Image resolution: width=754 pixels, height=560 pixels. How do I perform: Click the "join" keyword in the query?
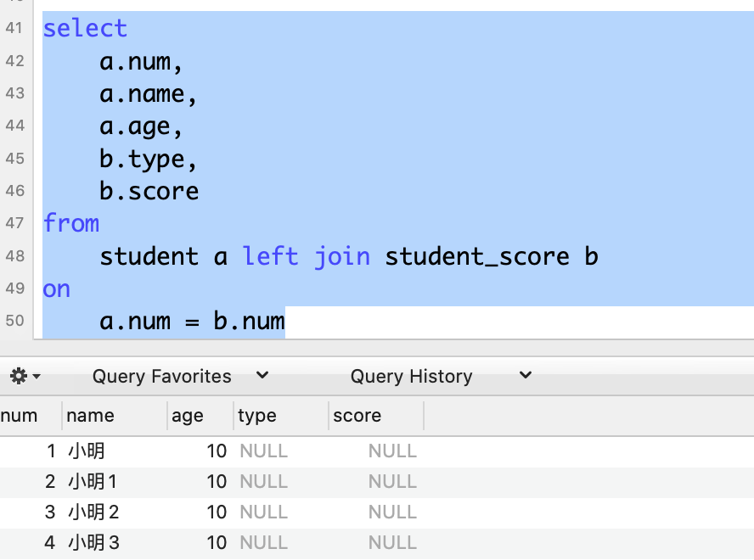tap(342, 256)
